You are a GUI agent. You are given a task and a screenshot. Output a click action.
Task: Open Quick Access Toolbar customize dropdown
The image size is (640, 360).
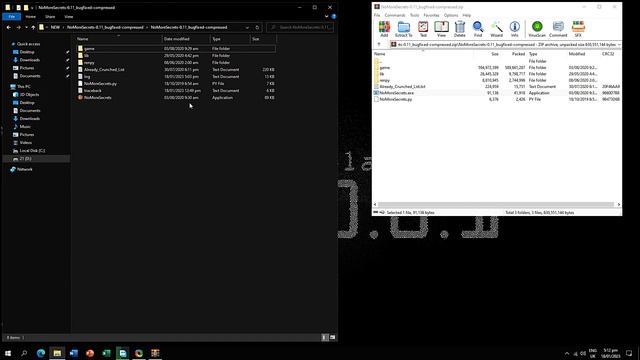click(32, 7)
